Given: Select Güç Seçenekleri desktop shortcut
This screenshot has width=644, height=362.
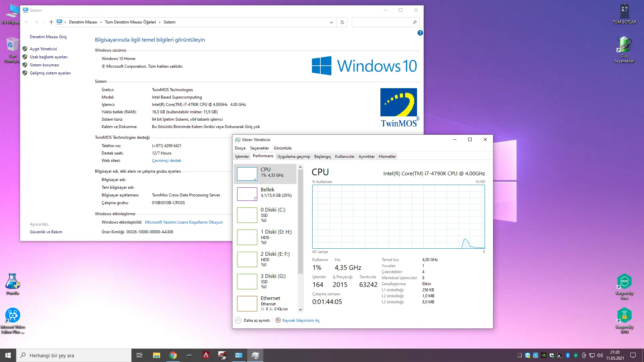Looking at the screenshot, I should pos(624,50).
